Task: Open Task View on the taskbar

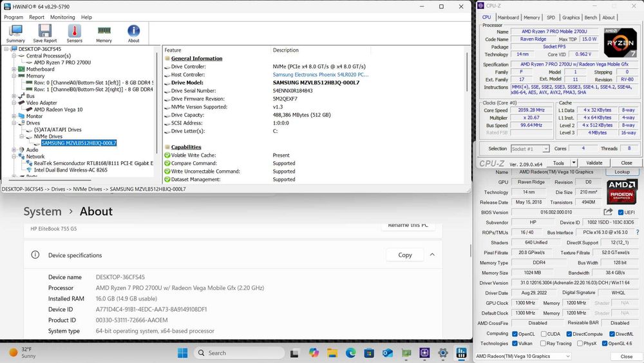Action: click(294, 353)
